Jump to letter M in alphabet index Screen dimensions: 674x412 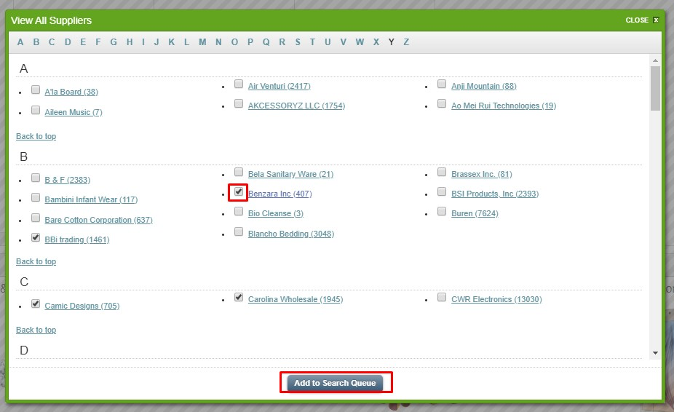click(x=203, y=42)
